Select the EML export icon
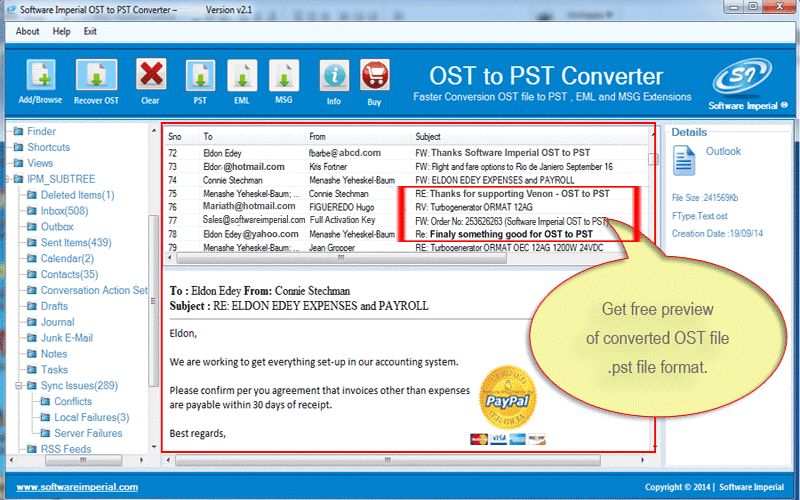Image resolution: width=800 pixels, height=500 pixels. pos(242,75)
